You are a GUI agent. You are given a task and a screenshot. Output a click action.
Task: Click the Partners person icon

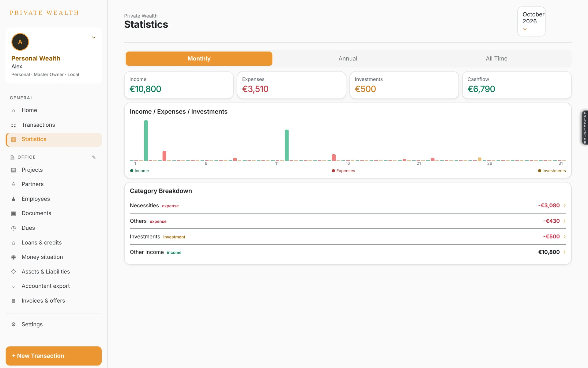point(13,184)
